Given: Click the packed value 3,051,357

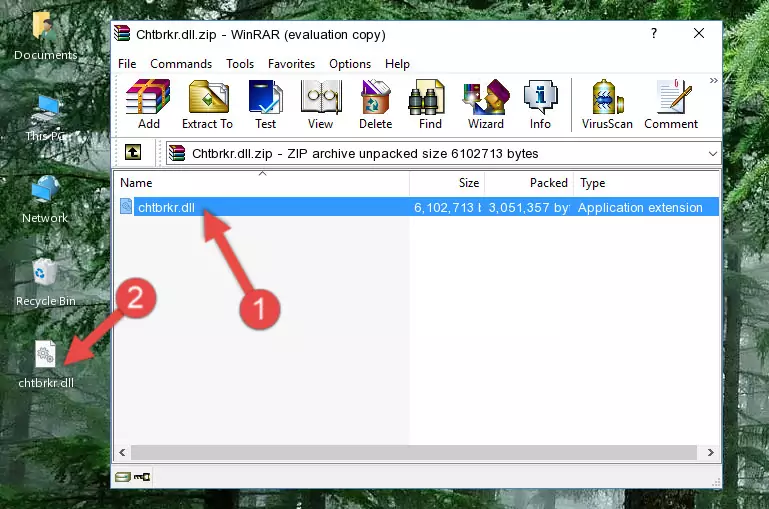Looking at the screenshot, I should [529, 207].
